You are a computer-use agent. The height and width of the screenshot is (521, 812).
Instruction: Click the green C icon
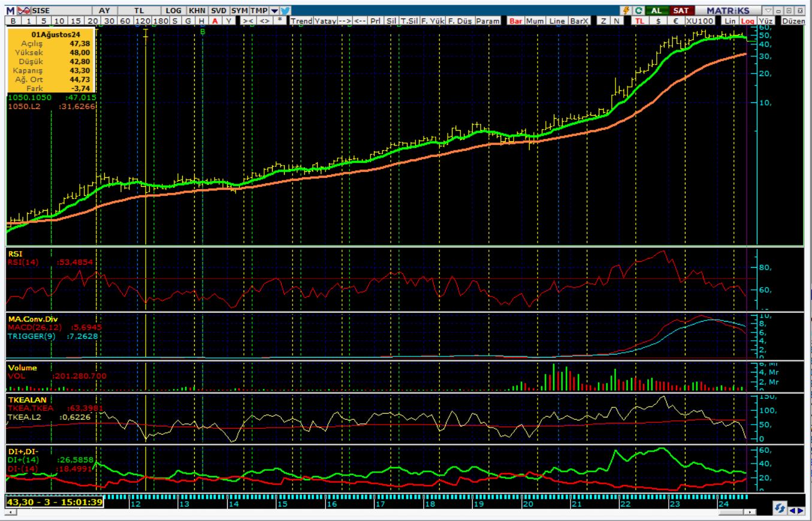[x=639, y=11]
